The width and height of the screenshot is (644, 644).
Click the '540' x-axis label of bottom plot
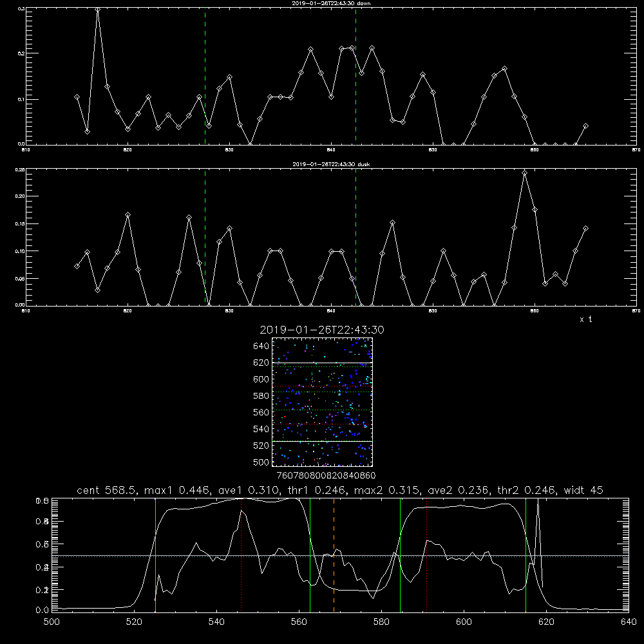216,622
